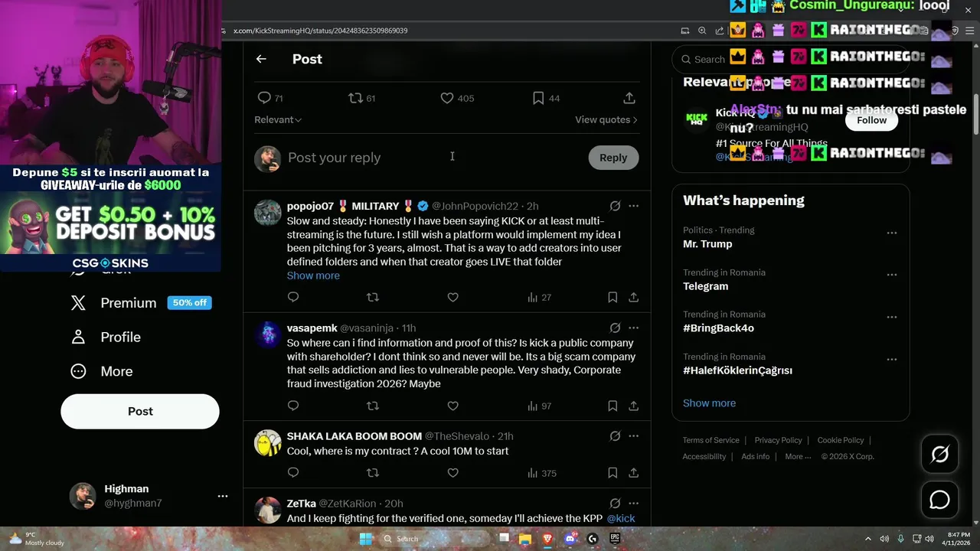Open options for Telegram trend

[x=892, y=275]
